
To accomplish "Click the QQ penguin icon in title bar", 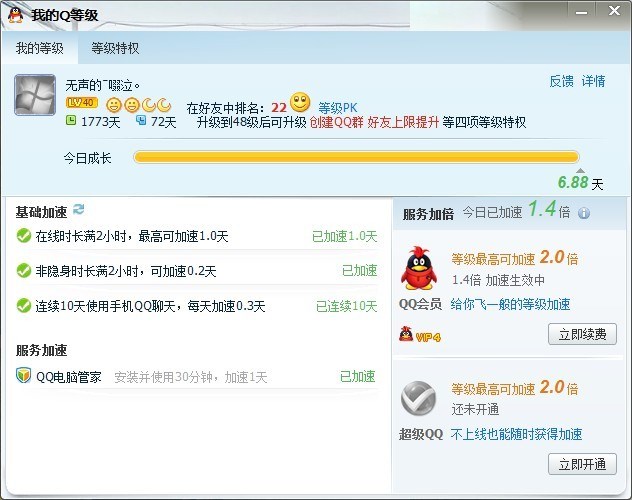I will click(16, 15).
